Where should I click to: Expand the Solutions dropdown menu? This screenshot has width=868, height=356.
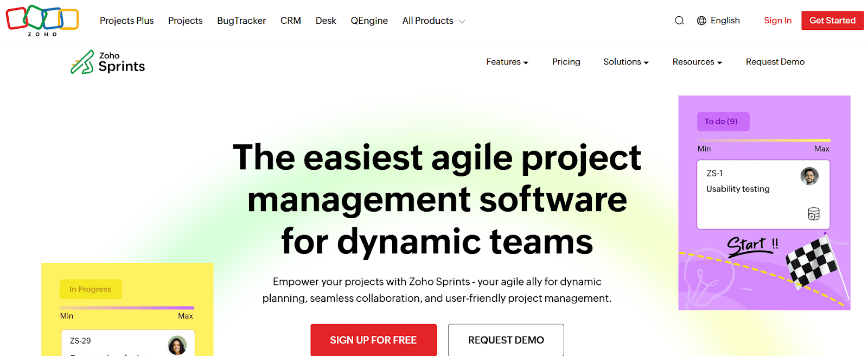(x=626, y=62)
